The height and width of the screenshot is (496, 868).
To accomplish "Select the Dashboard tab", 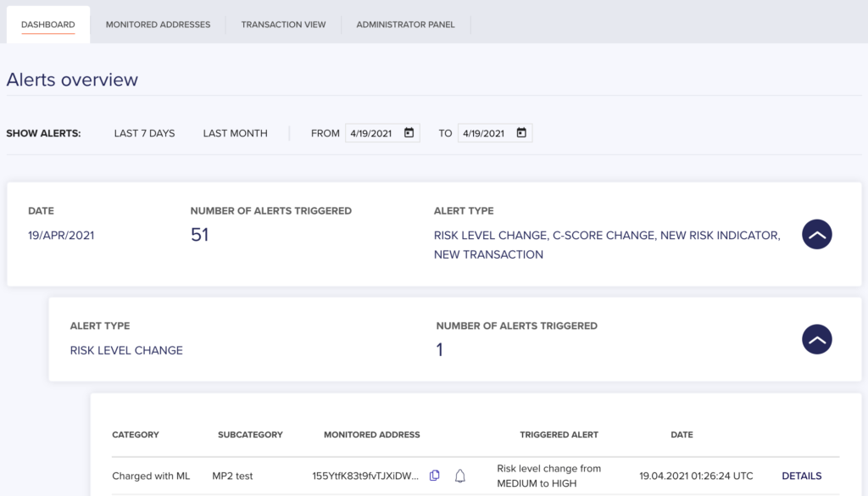I will 48,25.
